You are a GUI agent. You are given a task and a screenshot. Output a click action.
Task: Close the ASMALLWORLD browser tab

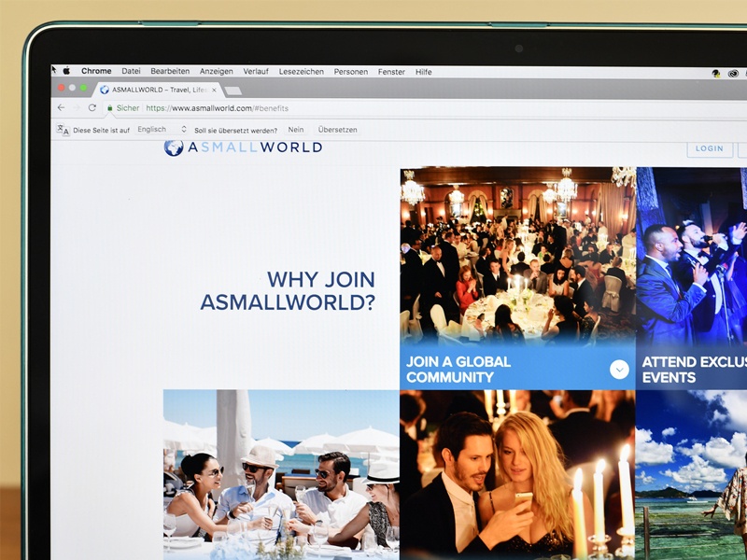point(214,90)
